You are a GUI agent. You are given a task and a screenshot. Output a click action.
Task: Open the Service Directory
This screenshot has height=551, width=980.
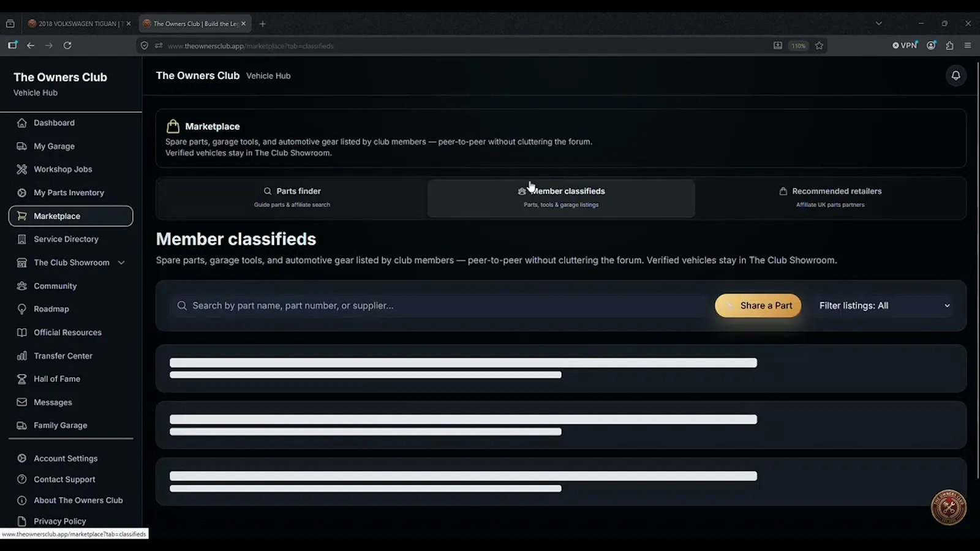pyautogui.click(x=70, y=239)
